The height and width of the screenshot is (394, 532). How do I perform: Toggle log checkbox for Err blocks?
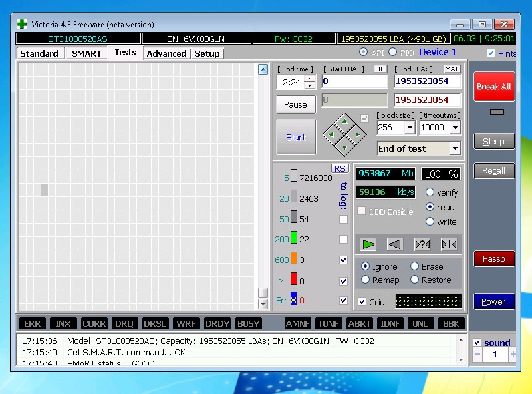point(343,300)
